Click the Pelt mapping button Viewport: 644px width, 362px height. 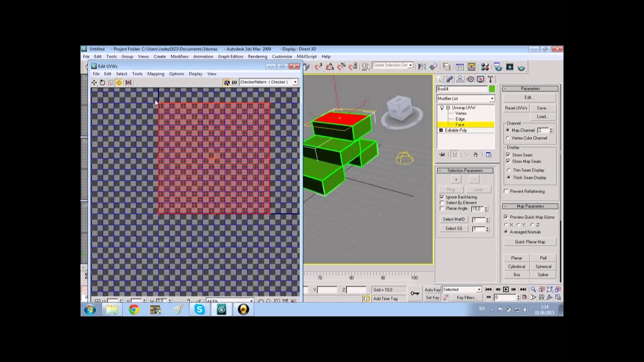click(543, 258)
